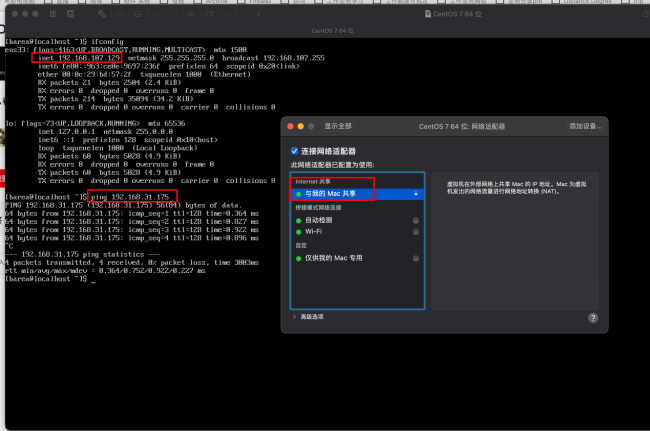Expand the 高级选项 disclosure section
Viewport: 650px width, 431px height.
point(294,317)
